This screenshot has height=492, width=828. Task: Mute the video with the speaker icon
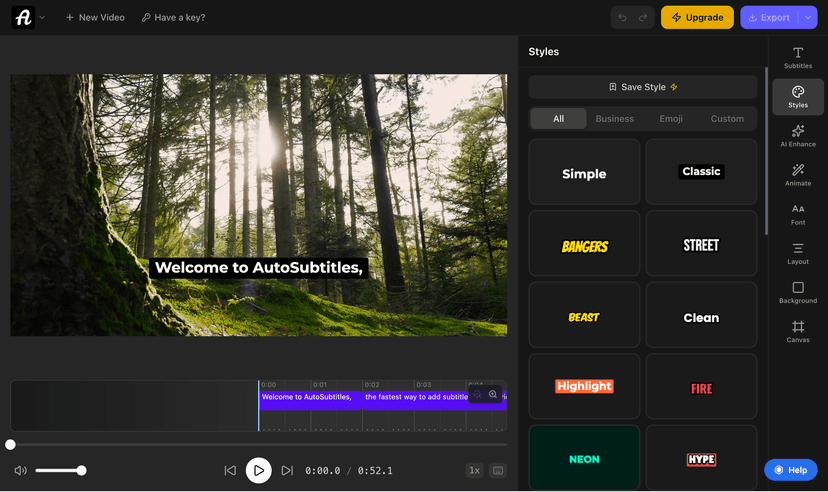(21, 470)
